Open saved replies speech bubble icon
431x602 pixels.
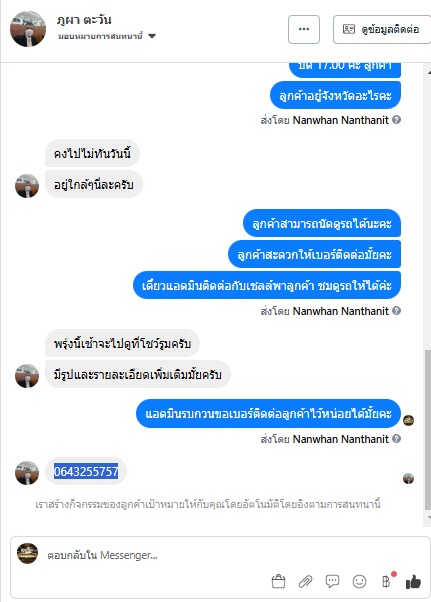coord(332,581)
